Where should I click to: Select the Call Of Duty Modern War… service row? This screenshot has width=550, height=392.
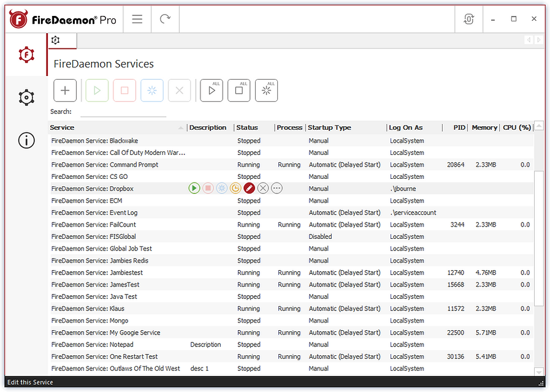[x=292, y=153]
